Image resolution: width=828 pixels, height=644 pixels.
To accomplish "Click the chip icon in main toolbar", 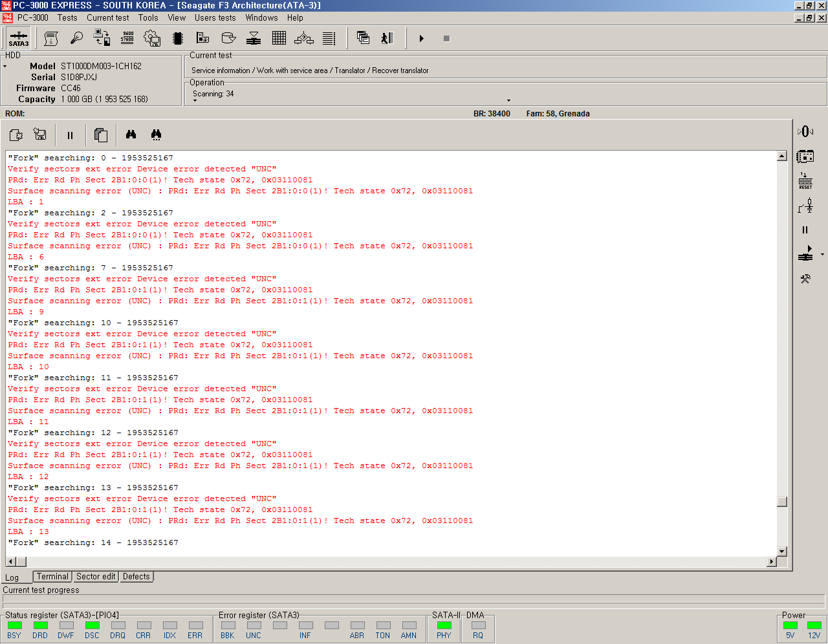I will click(x=178, y=39).
